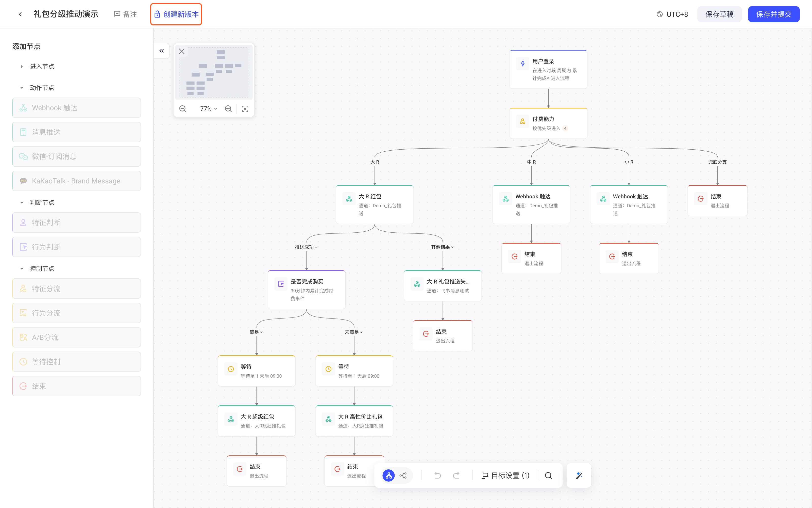Open the 等待 node under 未满足 branch

(x=354, y=371)
